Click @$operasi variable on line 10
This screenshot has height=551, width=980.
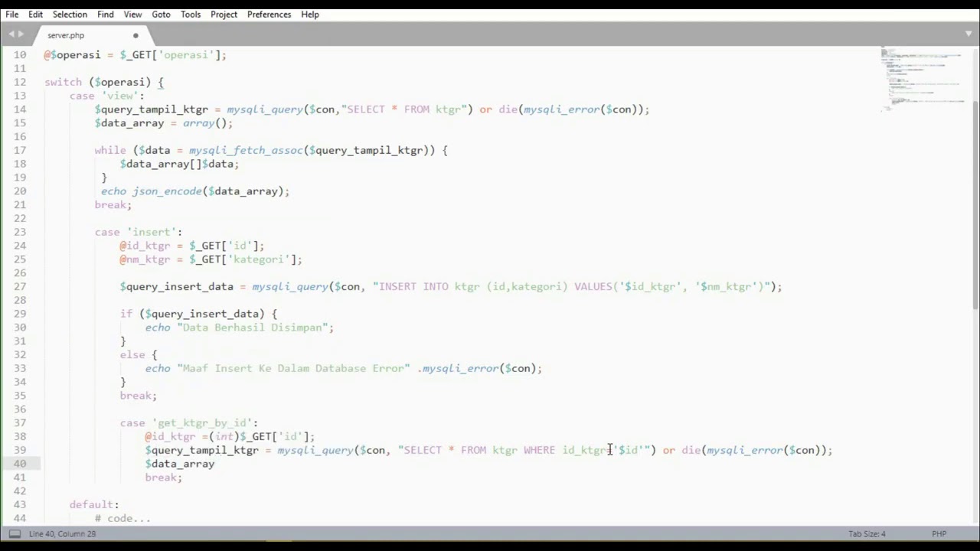[73, 55]
